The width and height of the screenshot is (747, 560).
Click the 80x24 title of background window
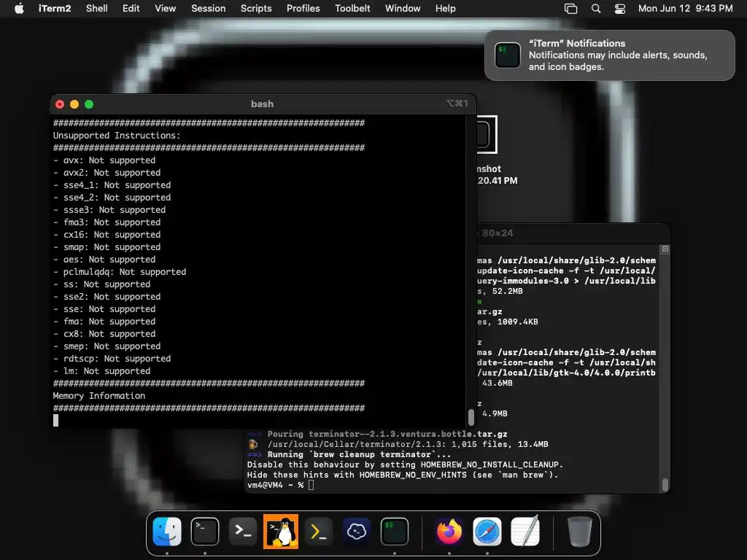[498, 233]
